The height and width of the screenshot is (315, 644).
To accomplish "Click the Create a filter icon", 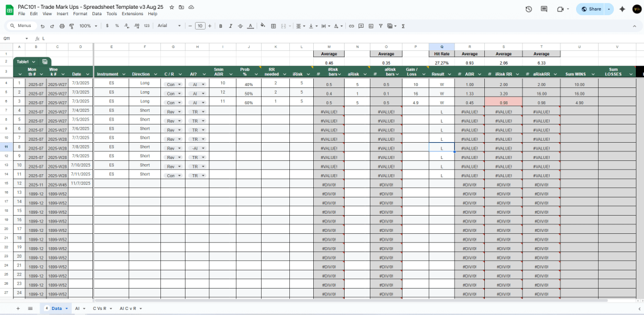I will click(x=380, y=26).
